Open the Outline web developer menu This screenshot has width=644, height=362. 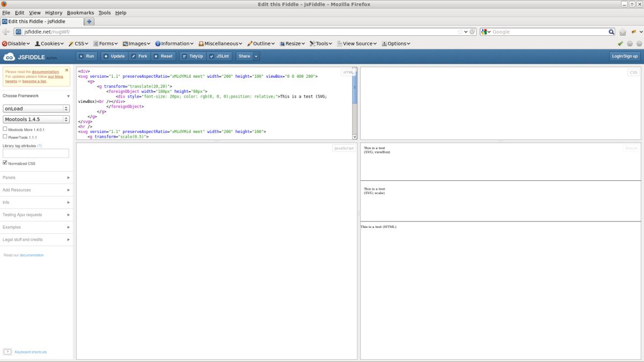(261, 43)
